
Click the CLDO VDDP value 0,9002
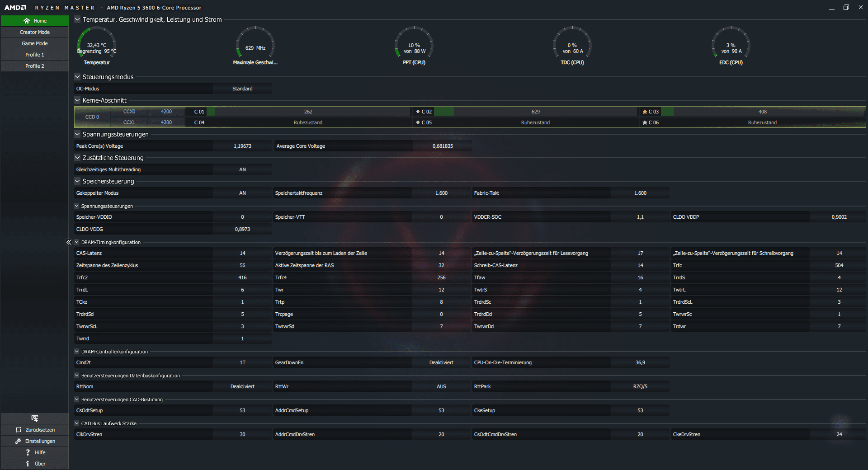[839, 217]
